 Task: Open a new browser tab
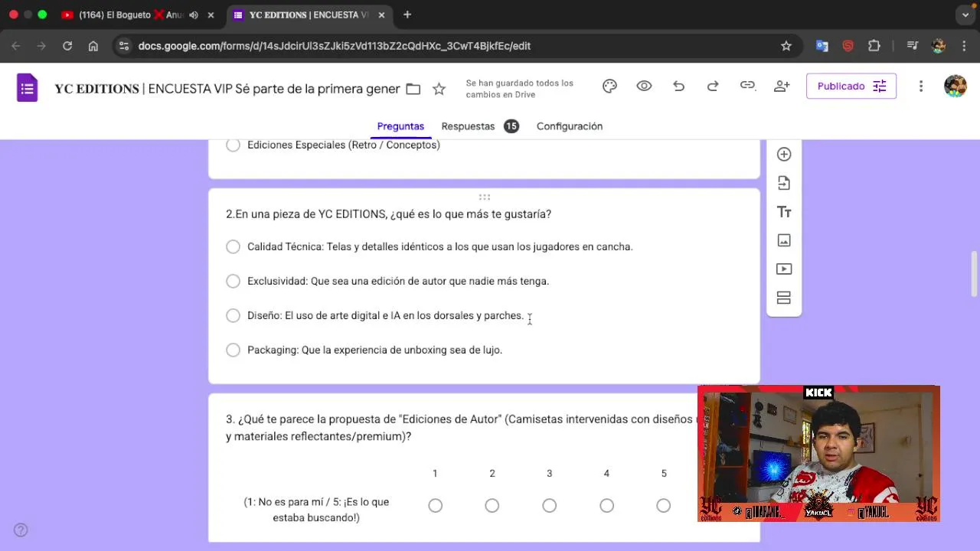click(407, 15)
